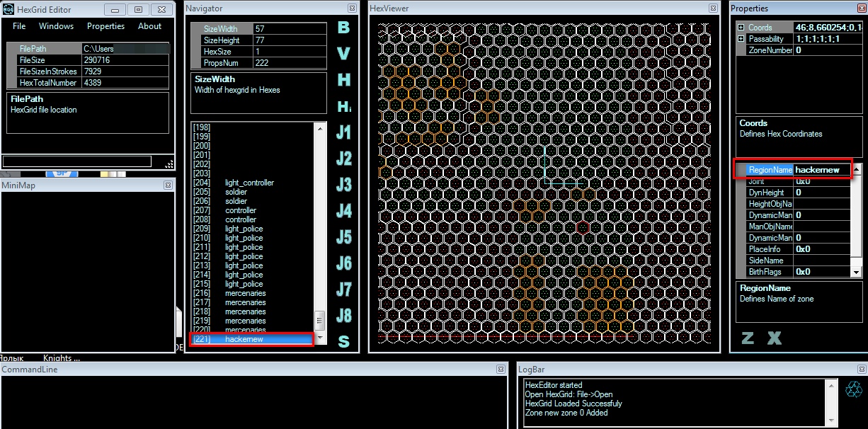This screenshot has height=429, width=868.
Task: Expand the Passability property node
Action: (x=741, y=39)
